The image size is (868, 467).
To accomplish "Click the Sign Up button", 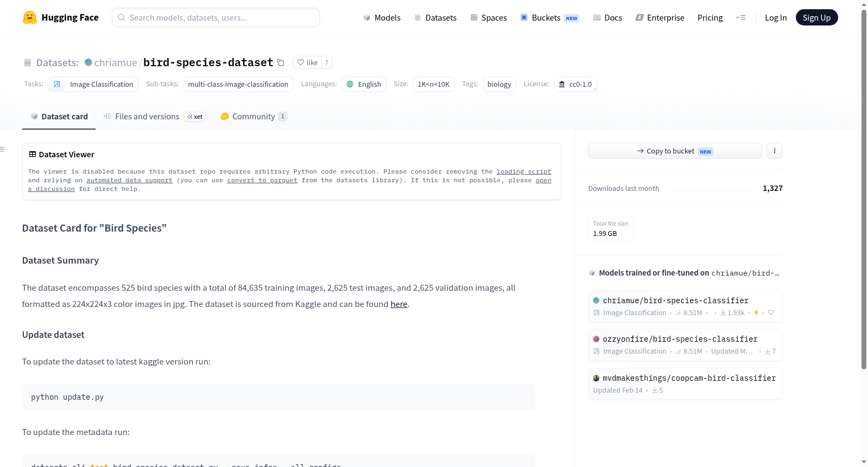I will pyautogui.click(x=816, y=17).
